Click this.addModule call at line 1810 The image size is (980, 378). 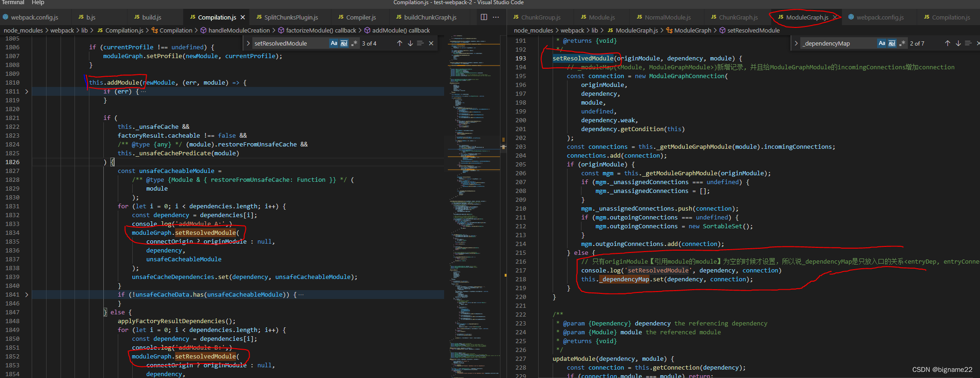pos(114,83)
